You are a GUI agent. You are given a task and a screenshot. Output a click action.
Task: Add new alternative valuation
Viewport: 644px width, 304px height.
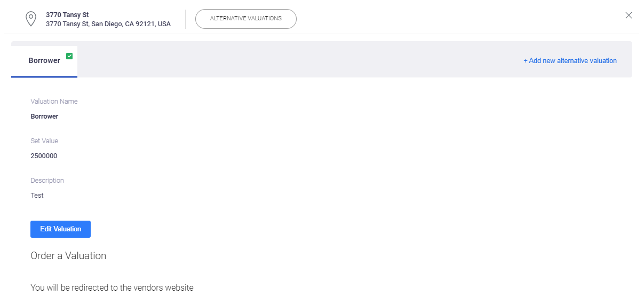[570, 60]
